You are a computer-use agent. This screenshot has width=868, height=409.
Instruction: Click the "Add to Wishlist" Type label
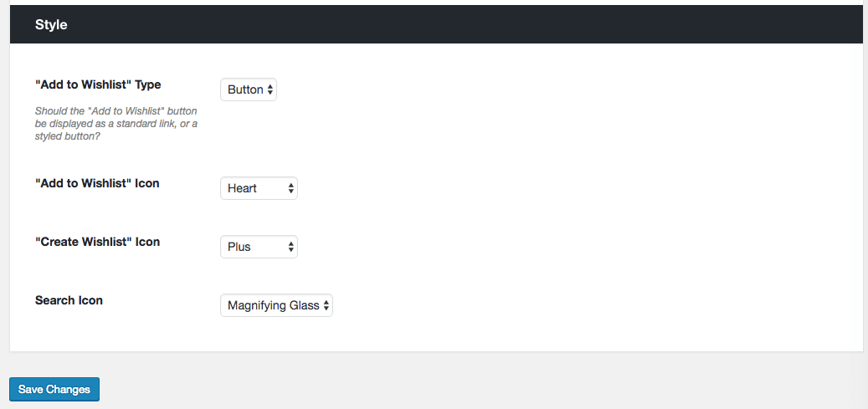pyautogui.click(x=98, y=84)
